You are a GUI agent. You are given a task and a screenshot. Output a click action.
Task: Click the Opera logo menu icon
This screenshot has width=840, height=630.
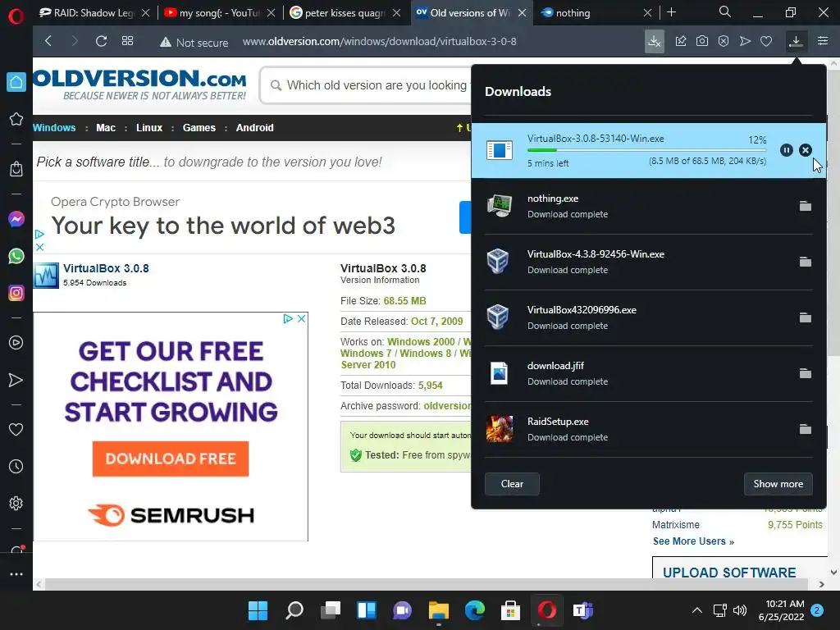tap(16, 16)
